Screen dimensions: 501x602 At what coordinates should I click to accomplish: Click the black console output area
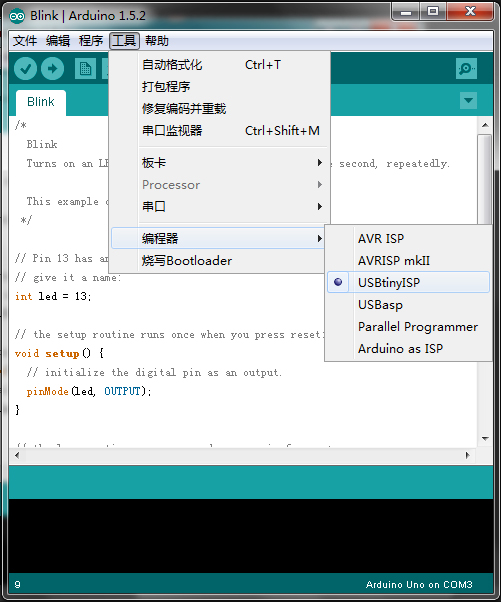click(x=251, y=536)
